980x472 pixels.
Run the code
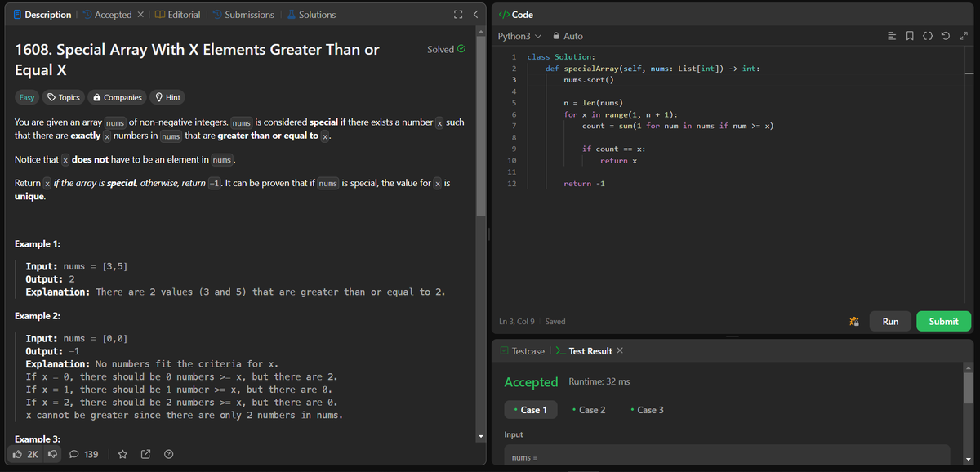click(890, 321)
